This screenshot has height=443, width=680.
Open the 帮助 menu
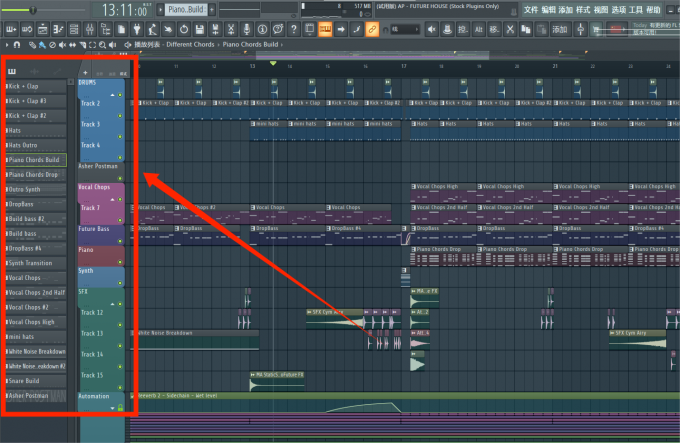[654, 9]
